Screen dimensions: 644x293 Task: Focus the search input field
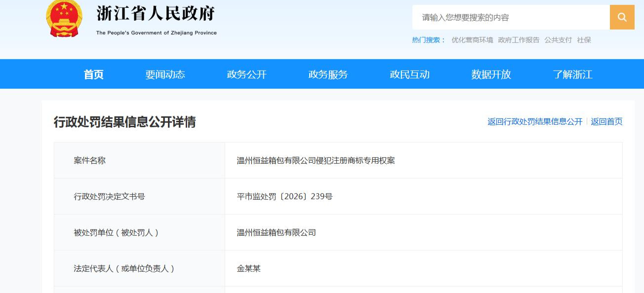coord(511,17)
